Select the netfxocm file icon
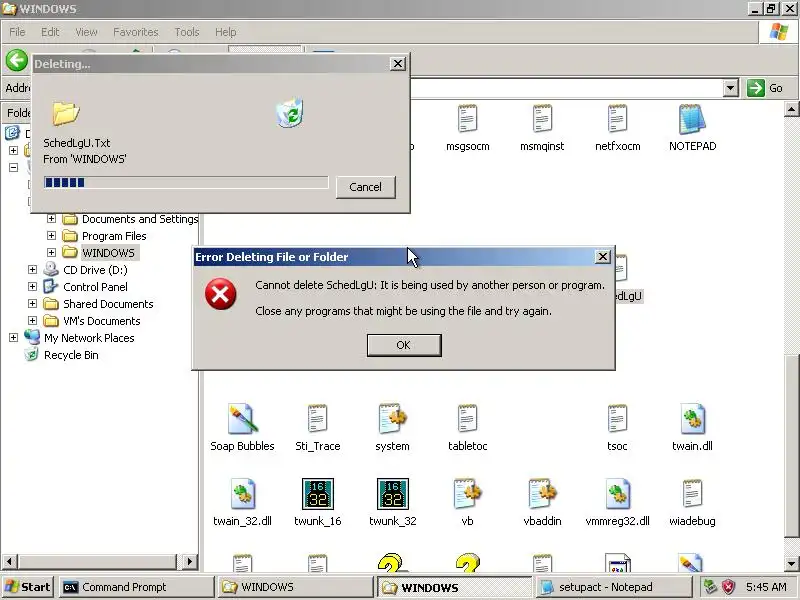 (x=617, y=119)
